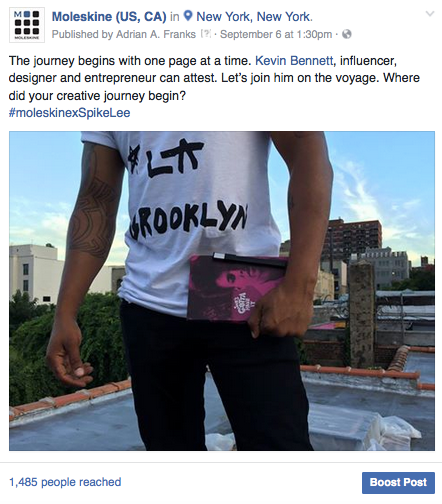Click the pink notebook in the photo
The image size is (442, 504).
point(236,288)
